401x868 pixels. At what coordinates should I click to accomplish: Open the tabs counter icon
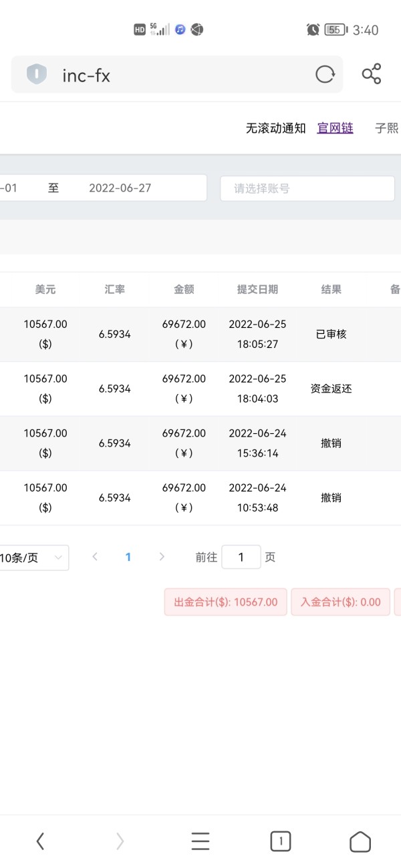tap(281, 841)
